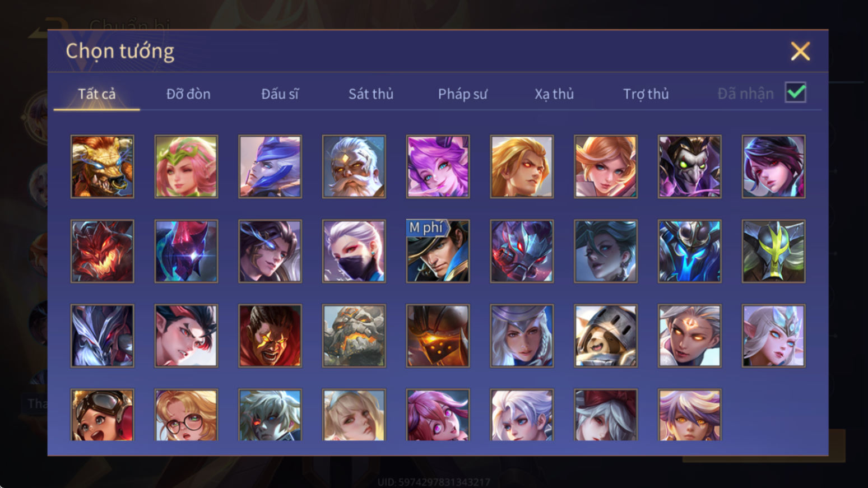The width and height of the screenshot is (868, 488).
Task: Switch to the Đỡ đòn tab
Action: tap(188, 94)
